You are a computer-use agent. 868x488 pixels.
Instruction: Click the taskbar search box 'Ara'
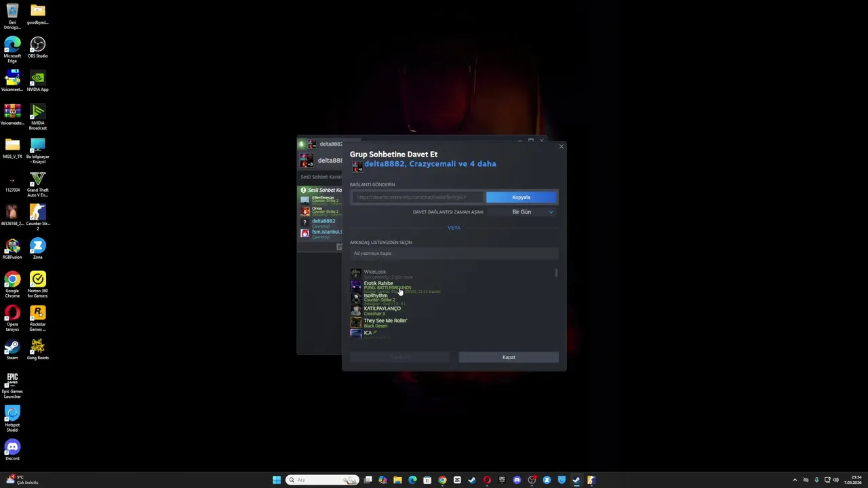pyautogui.click(x=322, y=480)
